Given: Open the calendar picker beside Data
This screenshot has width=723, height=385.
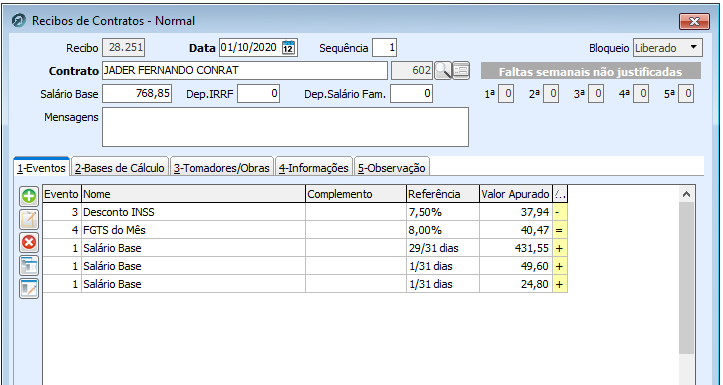Looking at the screenshot, I should click(x=289, y=47).
